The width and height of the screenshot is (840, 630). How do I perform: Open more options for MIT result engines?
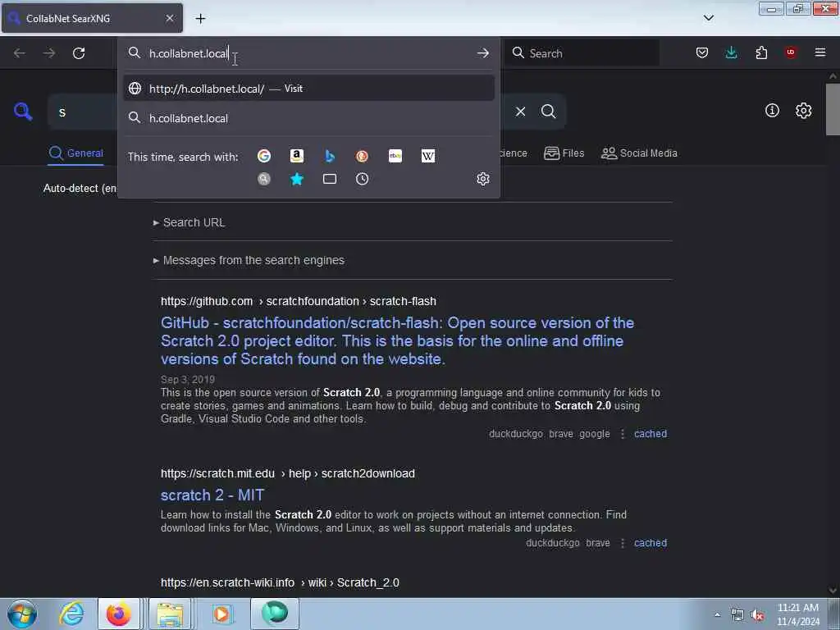click(623, 543)
